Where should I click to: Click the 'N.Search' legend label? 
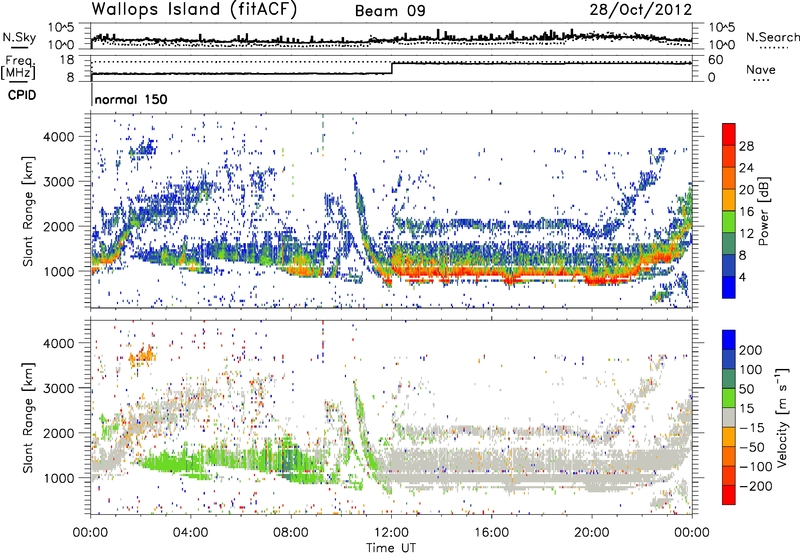[x=772, y=37]
